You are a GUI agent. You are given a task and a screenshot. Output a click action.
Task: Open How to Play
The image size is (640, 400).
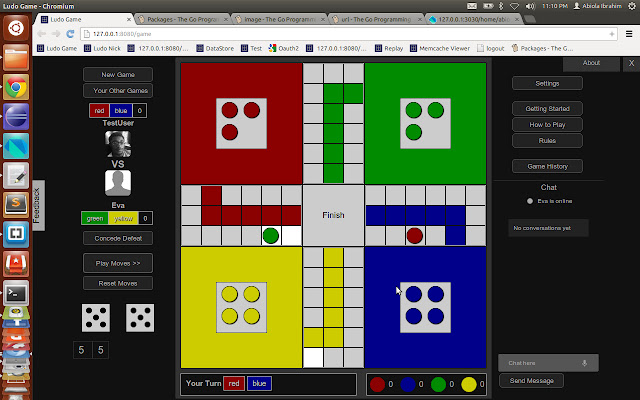click(547, 124)
